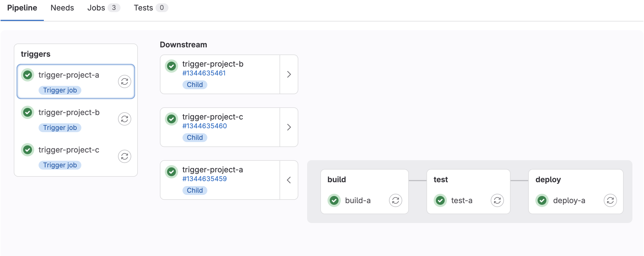Screen dimensions: 644x256
Task: Retry the test-a job
Action: click(x=497, y=200)
